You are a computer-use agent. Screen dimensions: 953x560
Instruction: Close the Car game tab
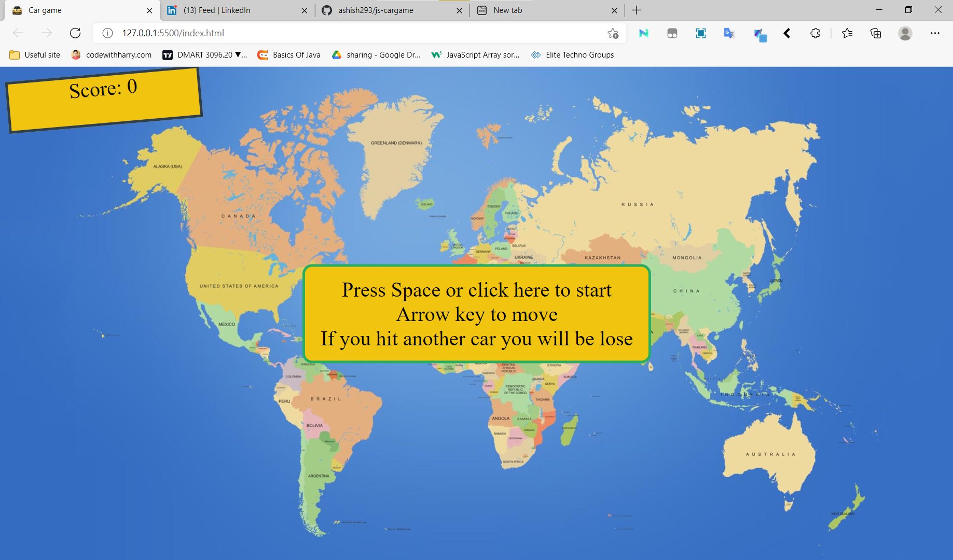(149, 10)
